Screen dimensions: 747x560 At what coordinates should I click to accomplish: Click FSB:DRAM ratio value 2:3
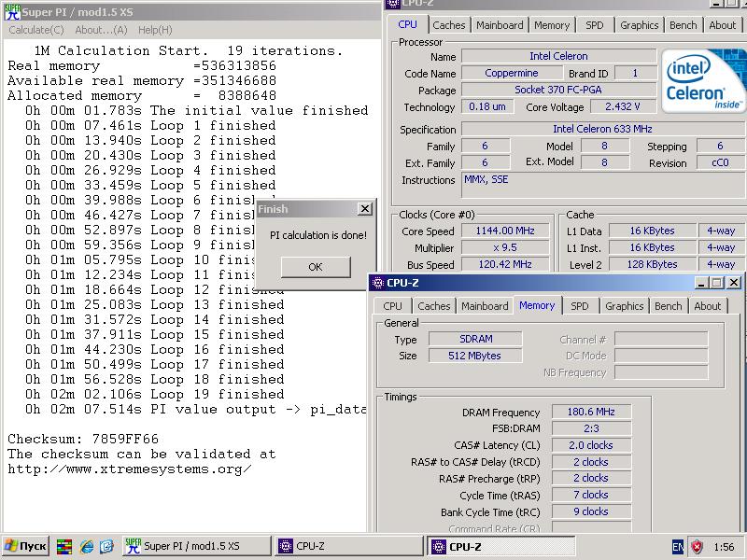pos(591,428)
